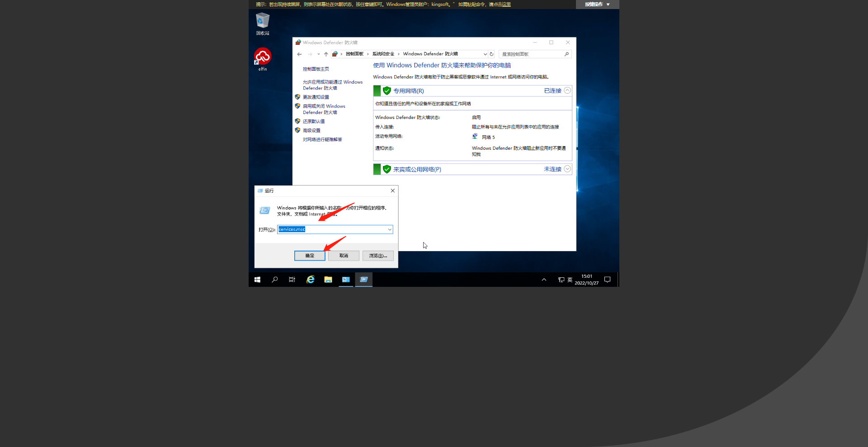Open 启用或关闭 Windows Defender 防火墙 link
This screenshot has width=868, height=447.
coord(324,109)
